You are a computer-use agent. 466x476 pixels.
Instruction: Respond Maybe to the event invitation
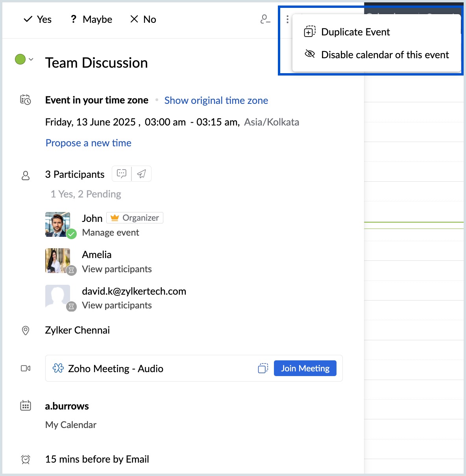91,19
